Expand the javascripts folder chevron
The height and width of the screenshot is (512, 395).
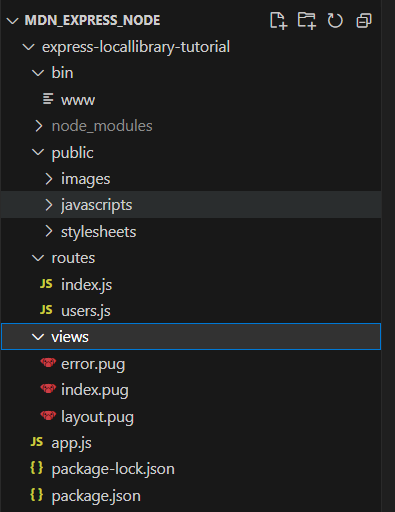[x=49, y=205]
